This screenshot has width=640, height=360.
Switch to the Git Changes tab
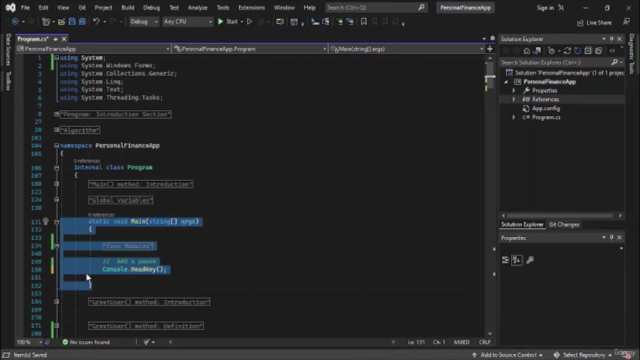pos(564,224)
